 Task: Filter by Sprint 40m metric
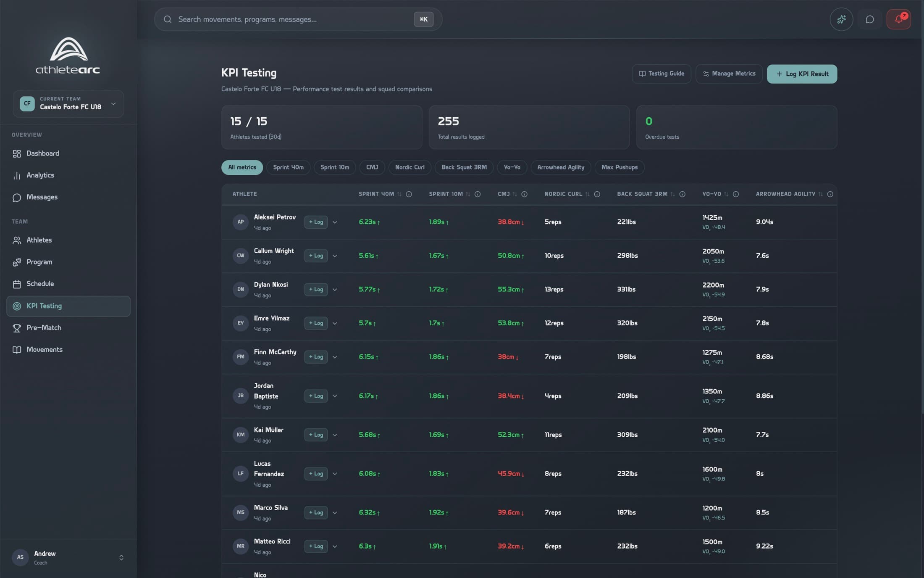coord(288,167)
